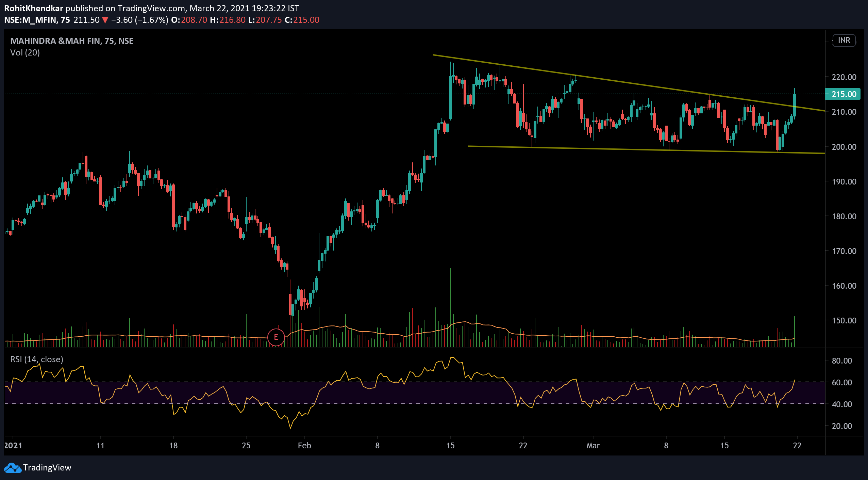Click the 150.00 price axis label

844,321
